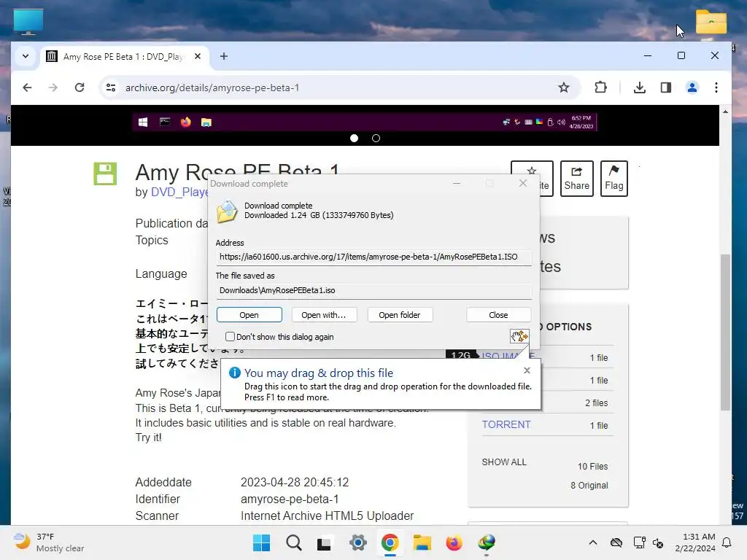Click Identifier value amyrose-pe-beta-1
This screenshot has width=747, height=560.
[290, 499]
